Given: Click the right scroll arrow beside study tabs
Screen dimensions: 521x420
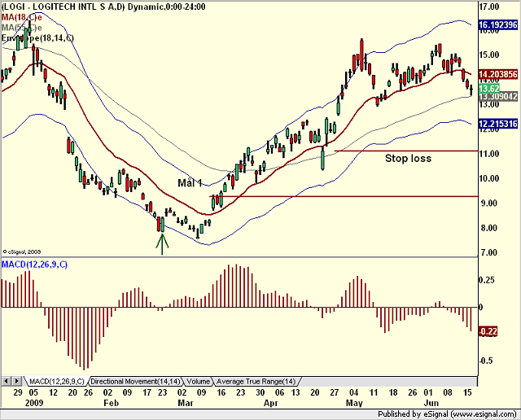Looking at the screenshot, I should click(x=17, y=381).
